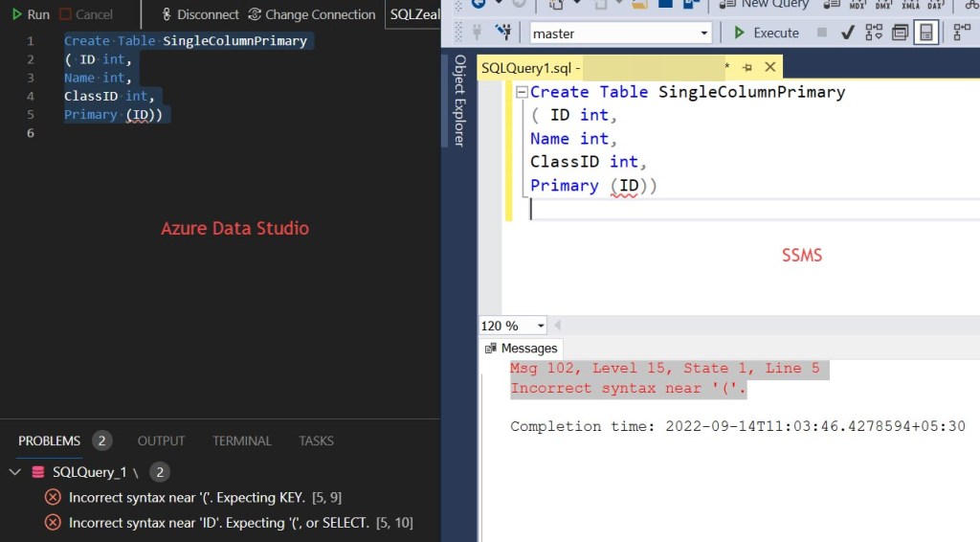This screenshot has height=542, width=980.
Task: Select the Messages tab
Action: pos(521,349)
